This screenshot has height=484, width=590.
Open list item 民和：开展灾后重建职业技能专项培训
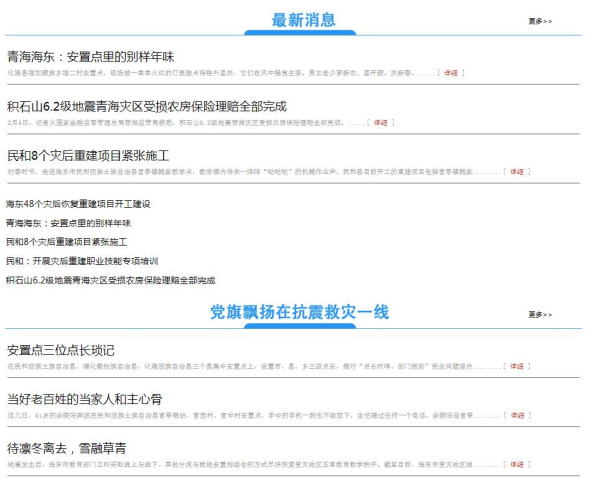[x=82, y=261]
